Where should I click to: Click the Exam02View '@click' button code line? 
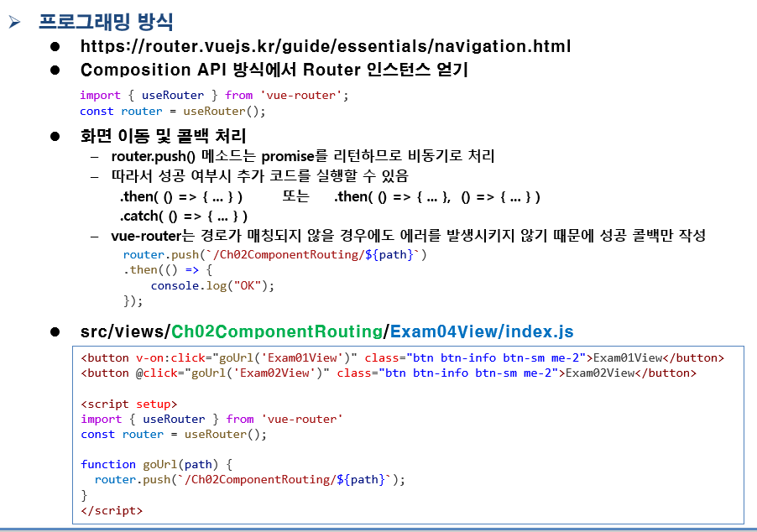click(x=389, y=373)
